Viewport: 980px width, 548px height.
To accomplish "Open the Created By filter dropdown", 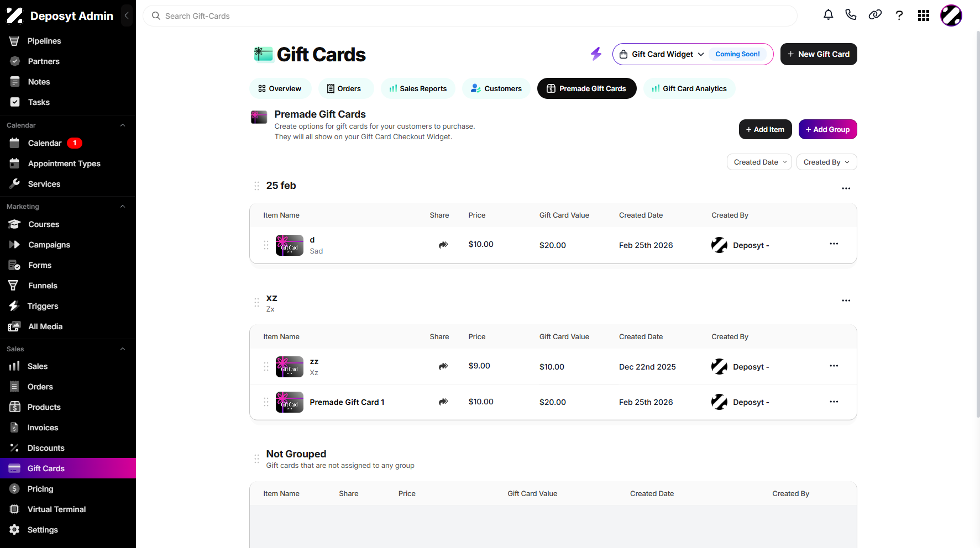I will click(x=826, y=162).
